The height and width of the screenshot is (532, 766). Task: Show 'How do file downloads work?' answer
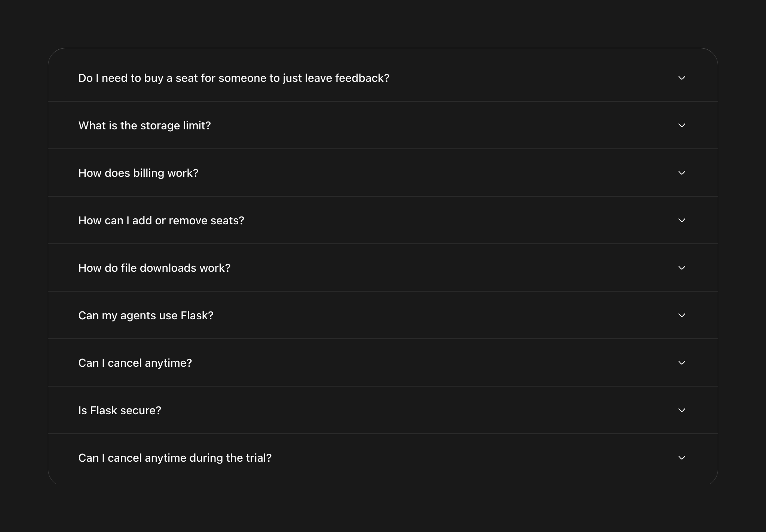[x=154, y=268]
